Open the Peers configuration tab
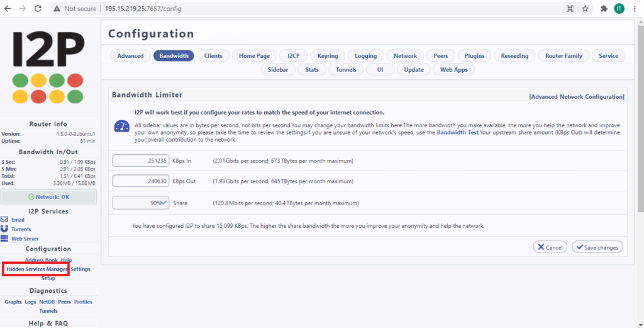The height and width of the screenshot is (328, 644). [x=441, y=56]
